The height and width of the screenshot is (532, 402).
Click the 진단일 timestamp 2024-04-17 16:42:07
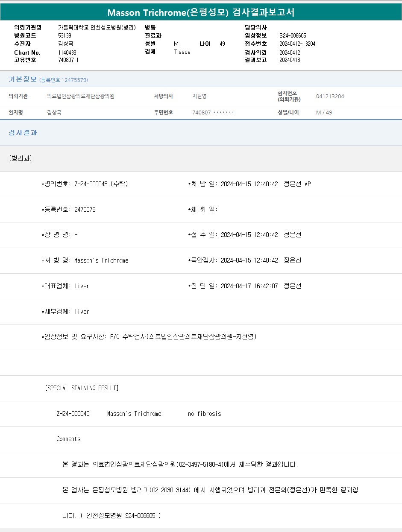click(249, 286)
